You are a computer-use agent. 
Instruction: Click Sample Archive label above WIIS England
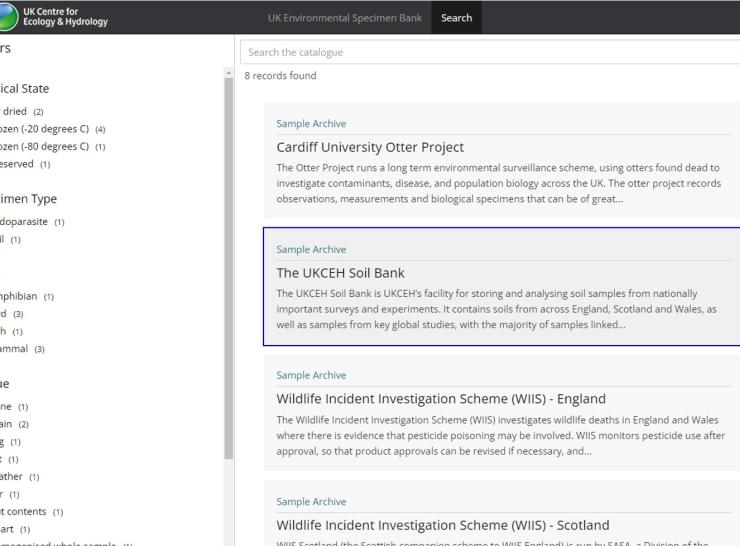tap(311, 375)
